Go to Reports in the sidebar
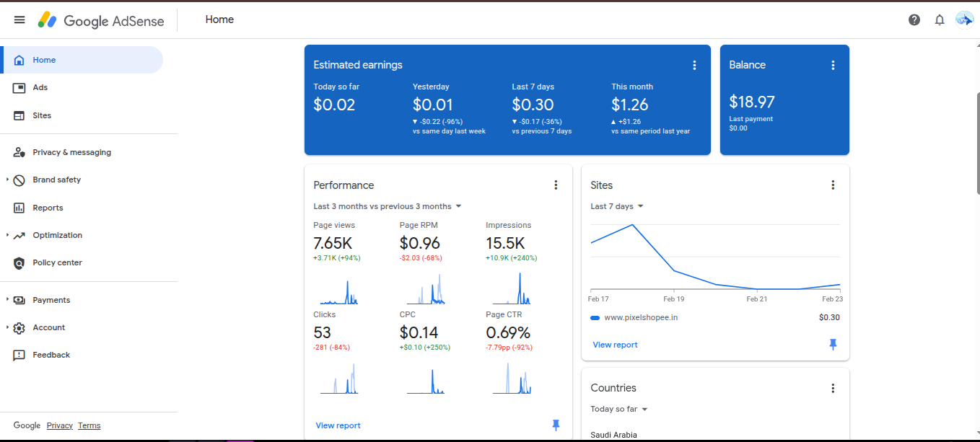Viewport: 980px width, 442px height. click(x=48, y=208)
